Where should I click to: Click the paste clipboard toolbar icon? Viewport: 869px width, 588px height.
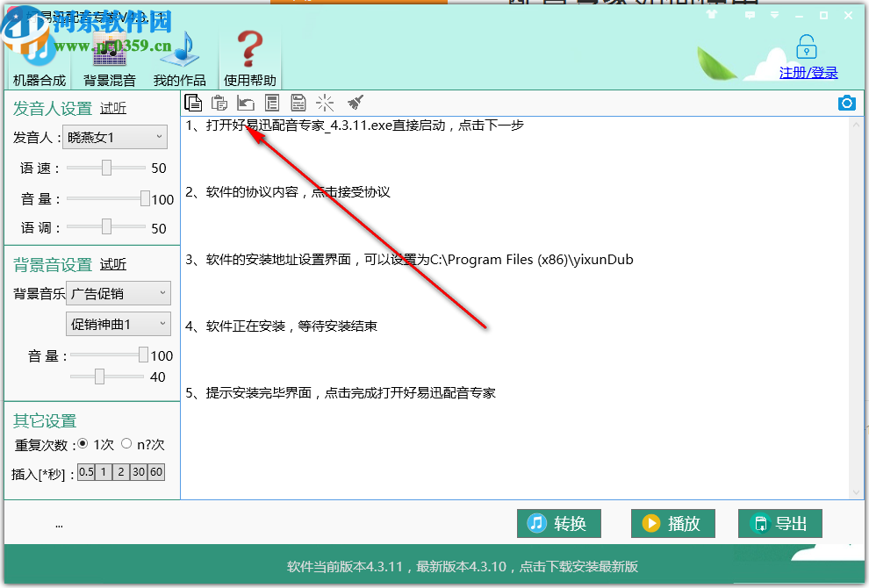[219, 103]
